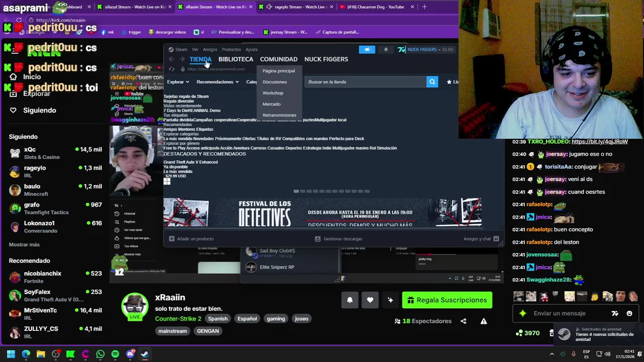Select Discusiones in Comunidad menu
644x362 pixels.
coord(275,82)
